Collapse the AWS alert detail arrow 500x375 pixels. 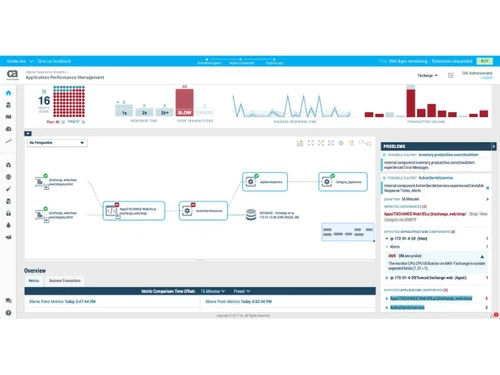tap(482, 256)
